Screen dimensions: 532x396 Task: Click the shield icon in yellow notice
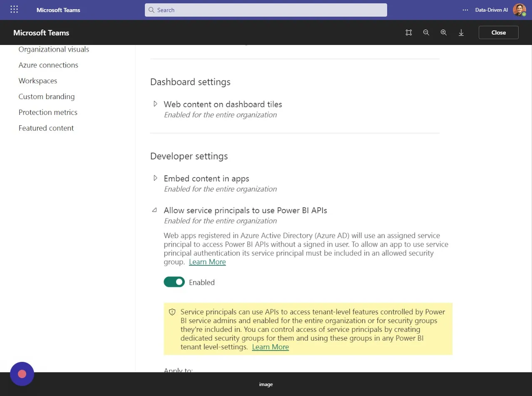point(172,312)
